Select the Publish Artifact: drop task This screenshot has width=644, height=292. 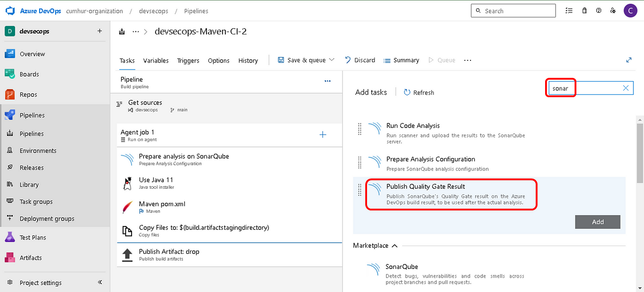(x=230, y=255)
